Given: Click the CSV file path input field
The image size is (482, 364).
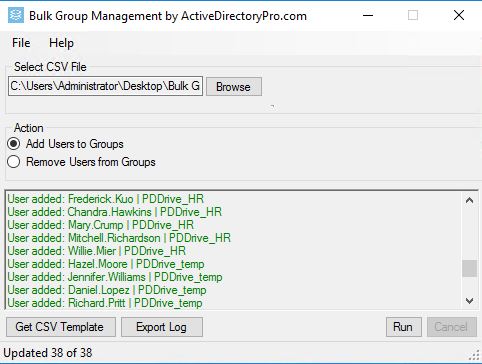Looking at the screenshot, I should (x=105, y=86).
